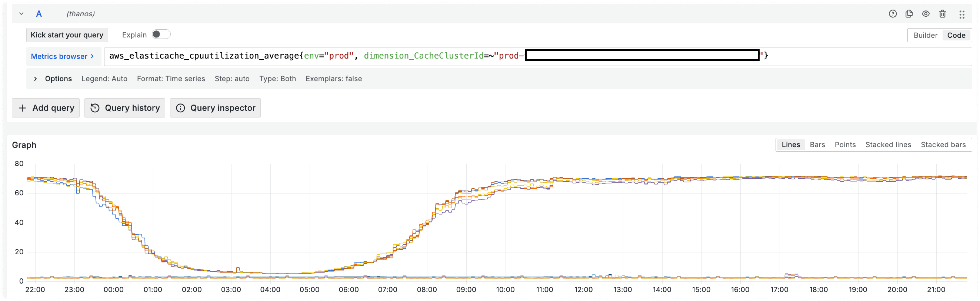Click Kick start your query button
980x301 pixels.
click(67, 35)
